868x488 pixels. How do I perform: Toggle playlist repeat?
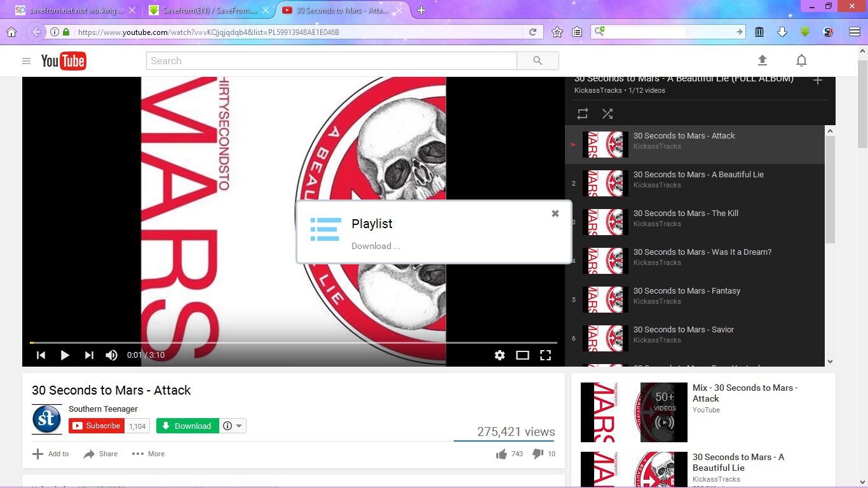click(583, 114)
